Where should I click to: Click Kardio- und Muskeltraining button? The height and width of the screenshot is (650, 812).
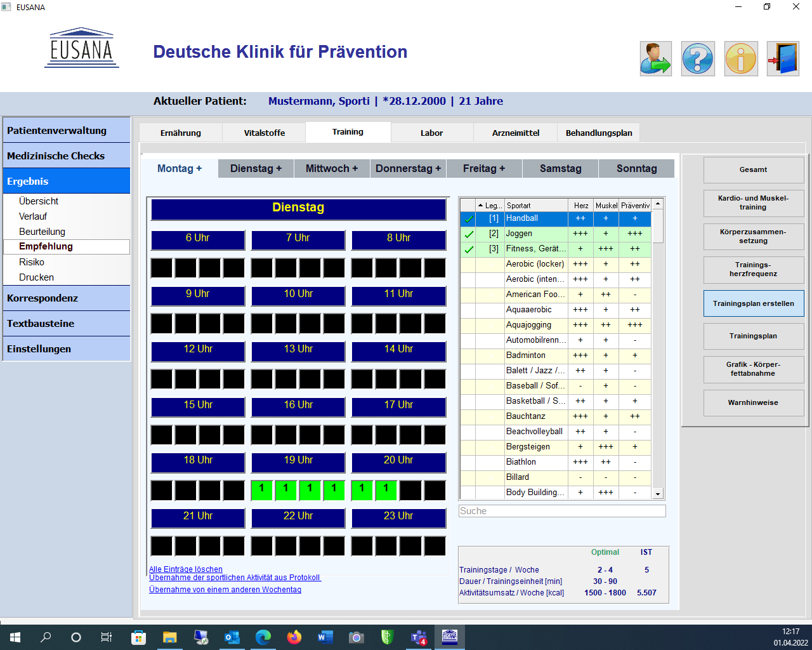tap(754, 203)
